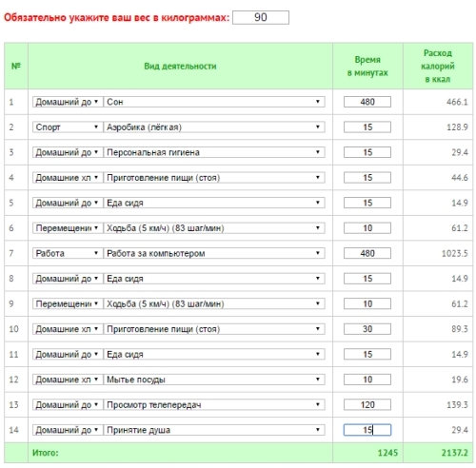The image size is (476, 468).
Task: Click calorie value 19.6
Action: (x=460, y=380)
